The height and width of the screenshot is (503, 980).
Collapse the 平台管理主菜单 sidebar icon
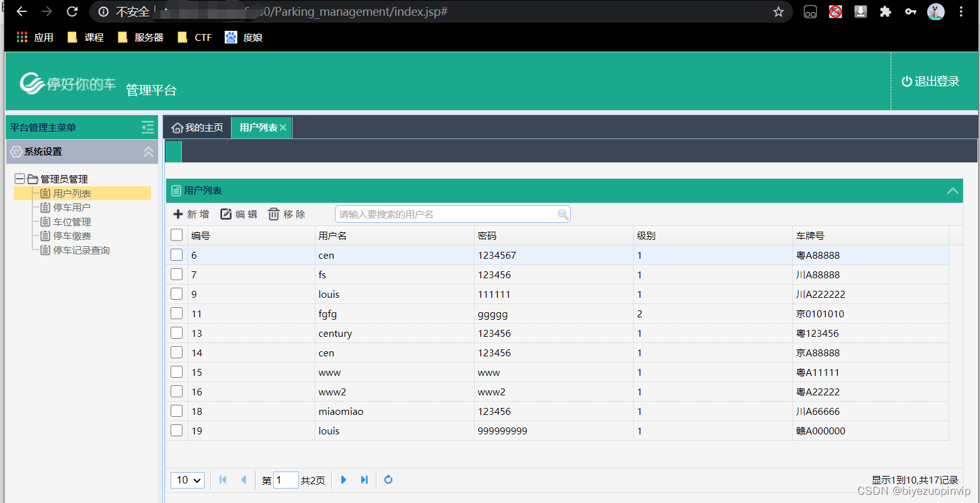pos(148,127)
